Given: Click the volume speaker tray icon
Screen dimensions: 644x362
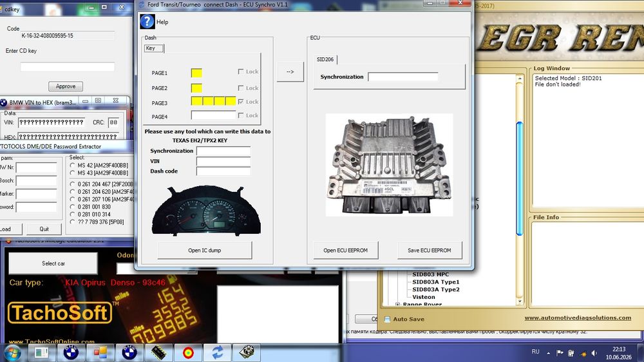Looking at the screenshot, I should point(594,353).
